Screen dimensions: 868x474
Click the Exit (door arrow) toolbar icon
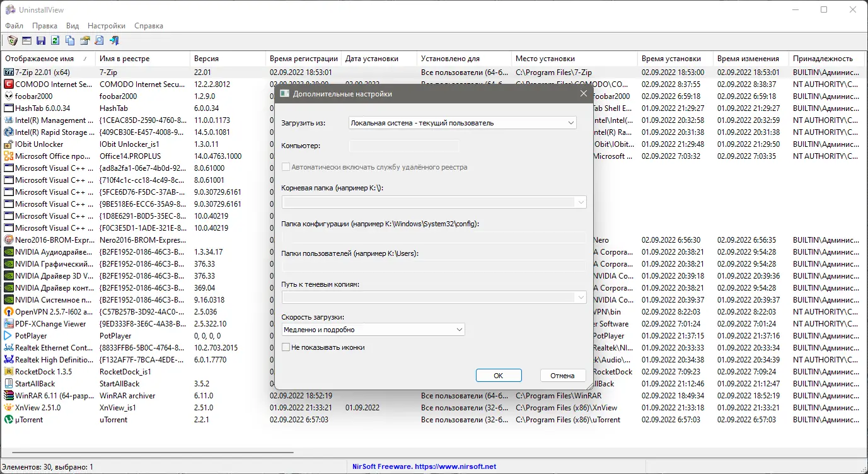[x=114, y=41]
